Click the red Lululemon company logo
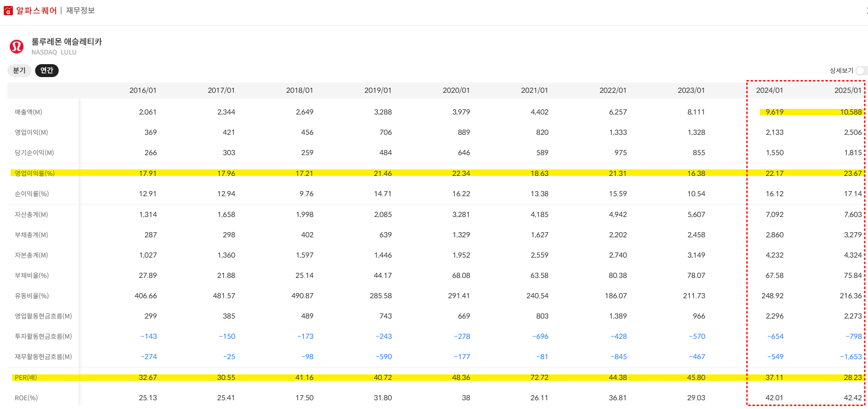Screen dimensions: 868x409 pos(17,46)
